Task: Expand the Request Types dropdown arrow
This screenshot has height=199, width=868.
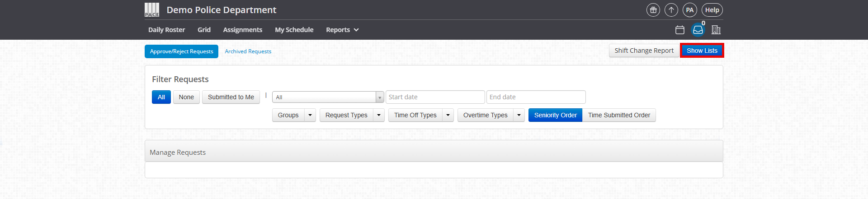Action: 379,115
